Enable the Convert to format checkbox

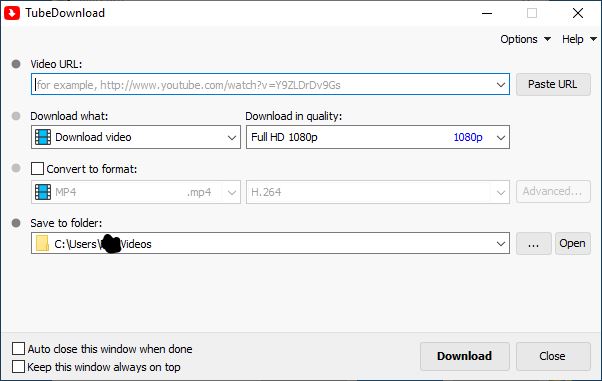tap(37, 169)
